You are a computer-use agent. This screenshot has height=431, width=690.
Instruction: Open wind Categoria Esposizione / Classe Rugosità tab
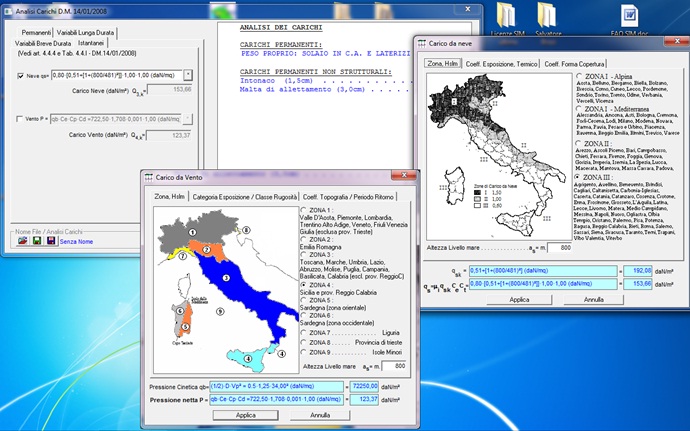[x=245, y=197]
